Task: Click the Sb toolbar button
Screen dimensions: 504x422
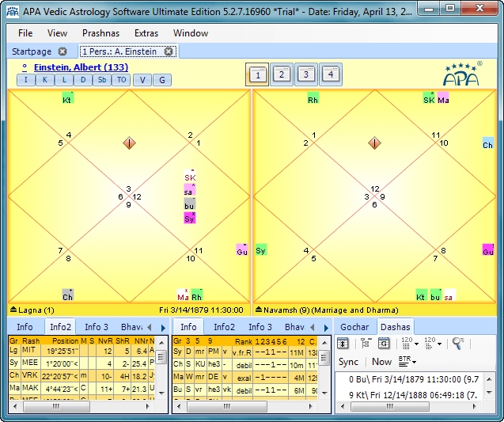Action: 102,80
